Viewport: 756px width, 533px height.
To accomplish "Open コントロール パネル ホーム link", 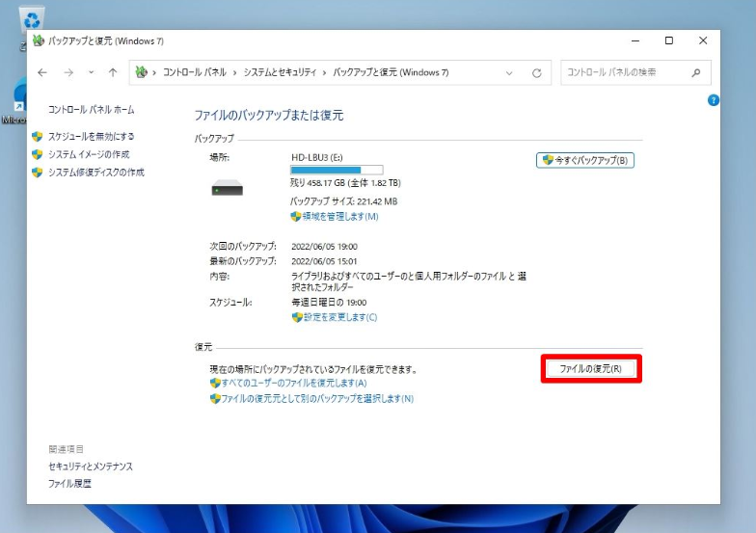I will (x=91, y=110).
